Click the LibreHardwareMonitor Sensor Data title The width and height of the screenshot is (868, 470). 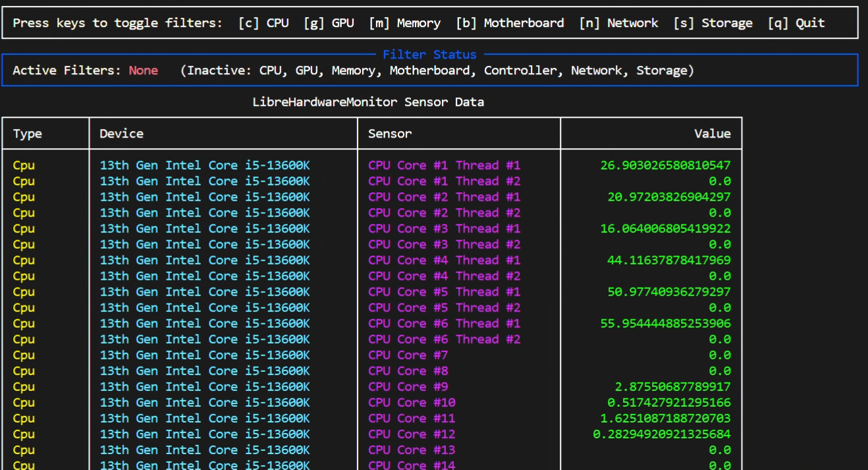pyautogui.click(x=368, y=102)
